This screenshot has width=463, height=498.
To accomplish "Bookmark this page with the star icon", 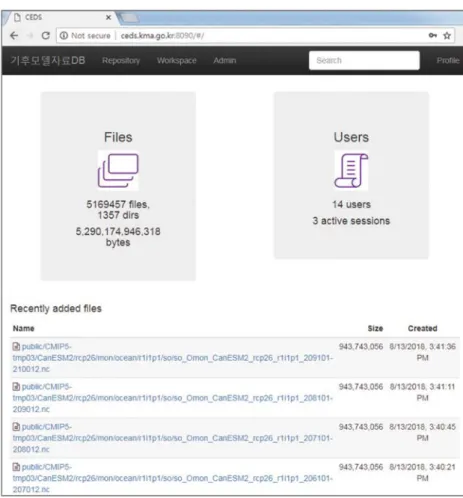I will [447, 36].
